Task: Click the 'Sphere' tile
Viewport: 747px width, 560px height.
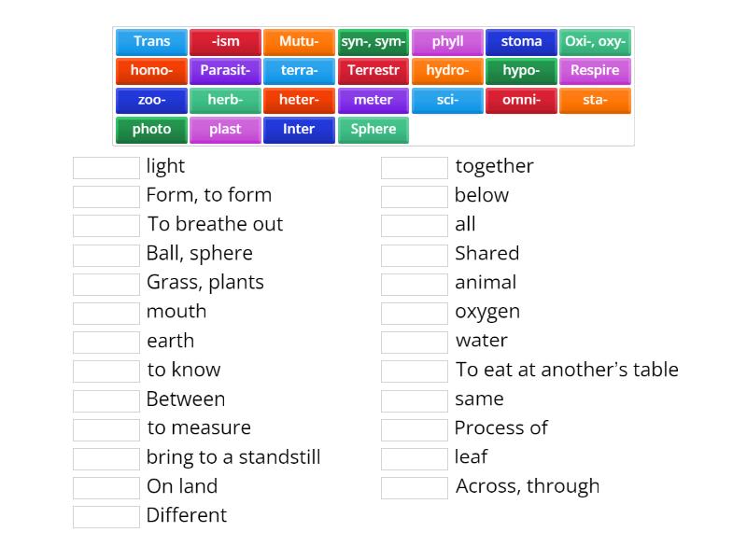Action: point(373,130)
